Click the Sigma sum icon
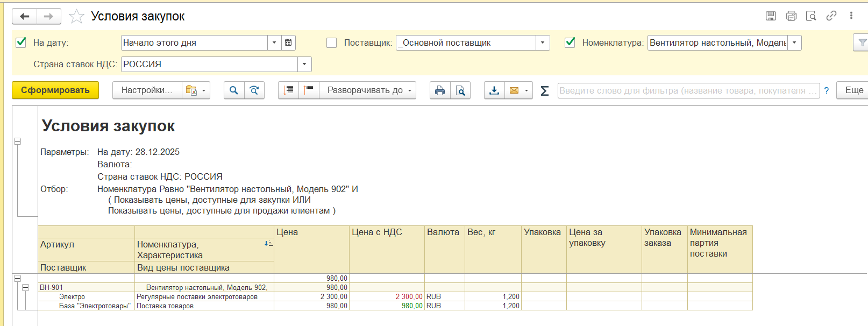Screen dimensions: 868x326 [544, 90]
